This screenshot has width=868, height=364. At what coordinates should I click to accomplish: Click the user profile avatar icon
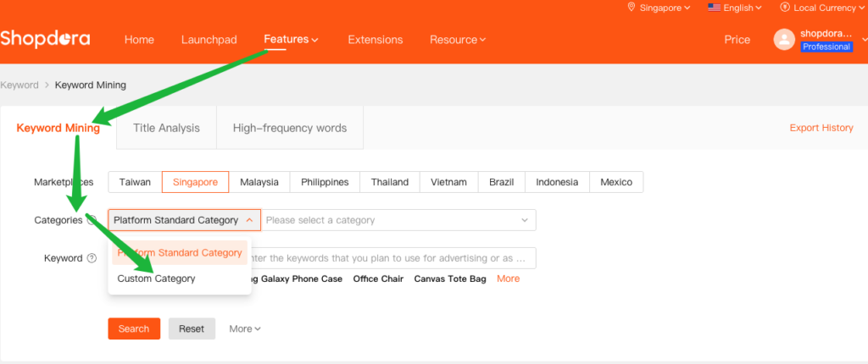(x=784, y=40)
